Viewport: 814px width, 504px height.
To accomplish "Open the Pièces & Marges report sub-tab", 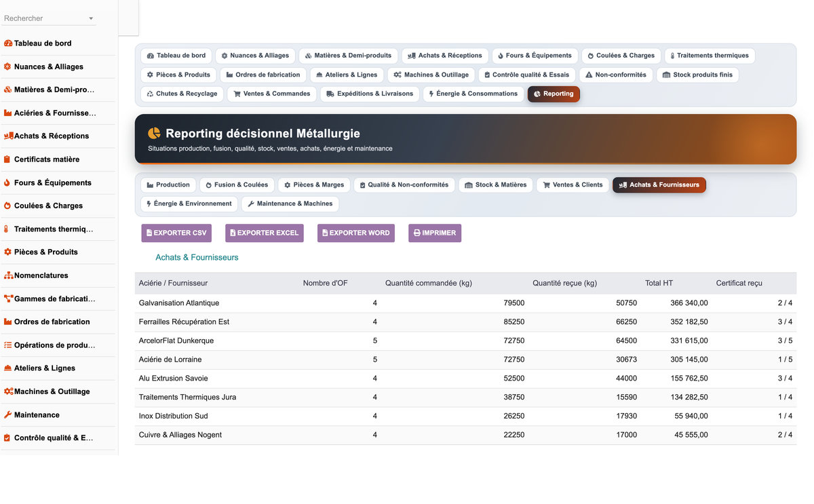I will point(314,185).
